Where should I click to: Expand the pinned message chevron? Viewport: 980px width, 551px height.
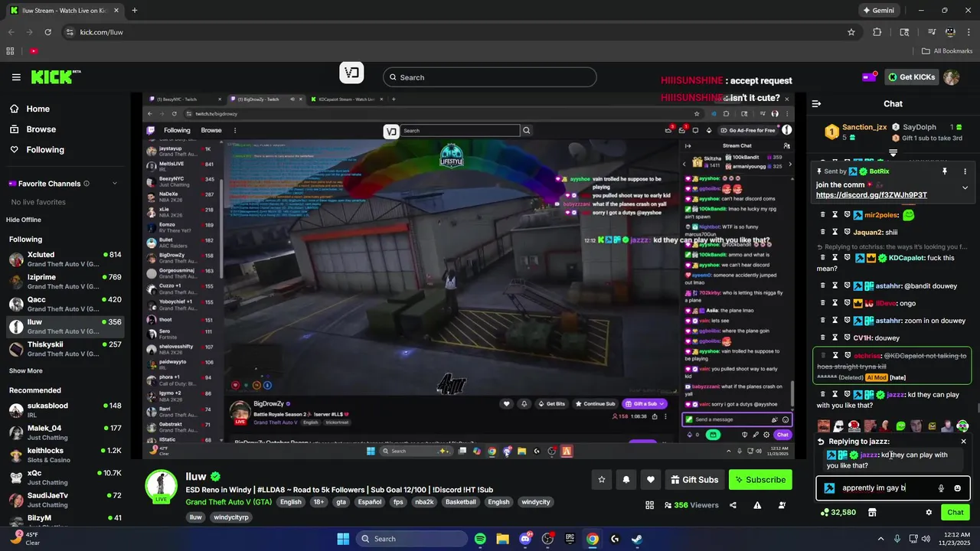tap(965, 187)
